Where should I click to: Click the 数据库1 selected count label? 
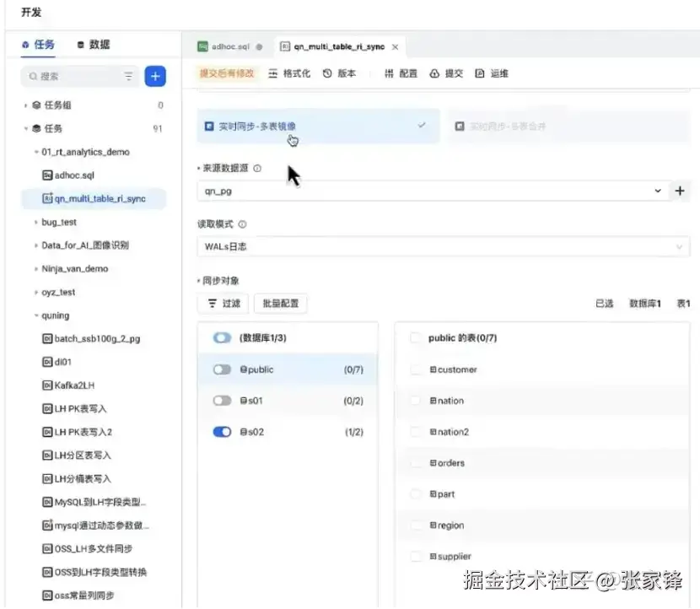(x=645, y=304)
